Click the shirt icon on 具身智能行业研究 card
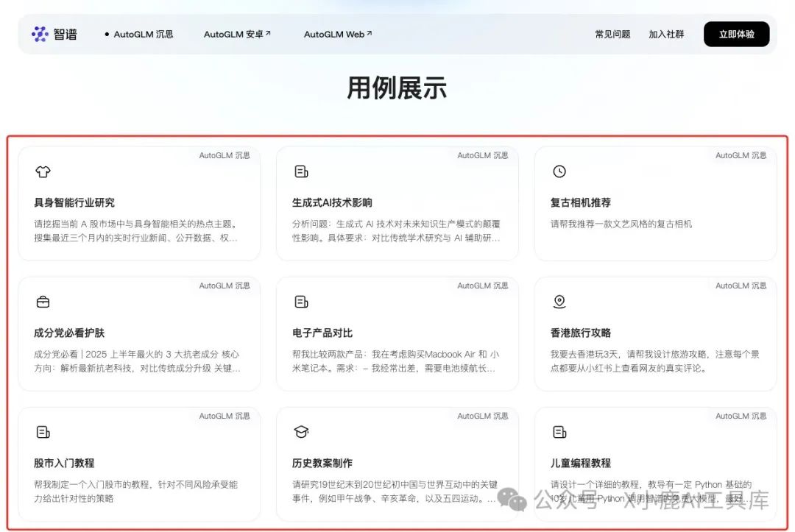795x532 pixels. [43, 171]
